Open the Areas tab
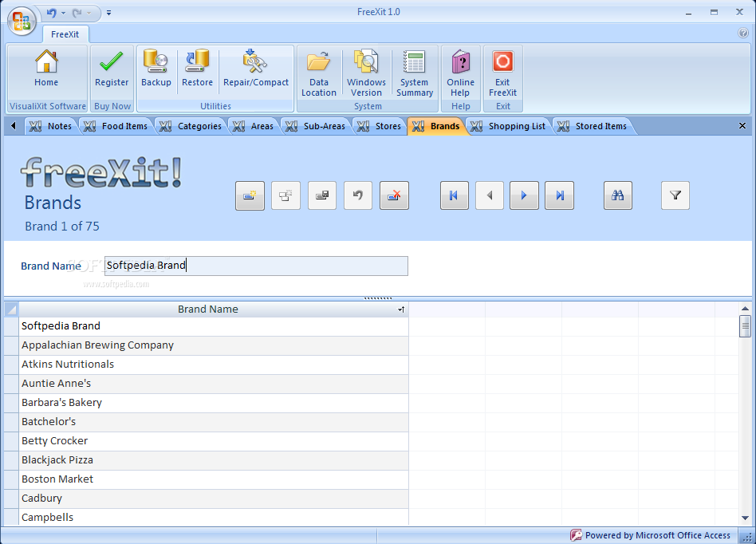The image size is (756, 544). coord(253,126)
